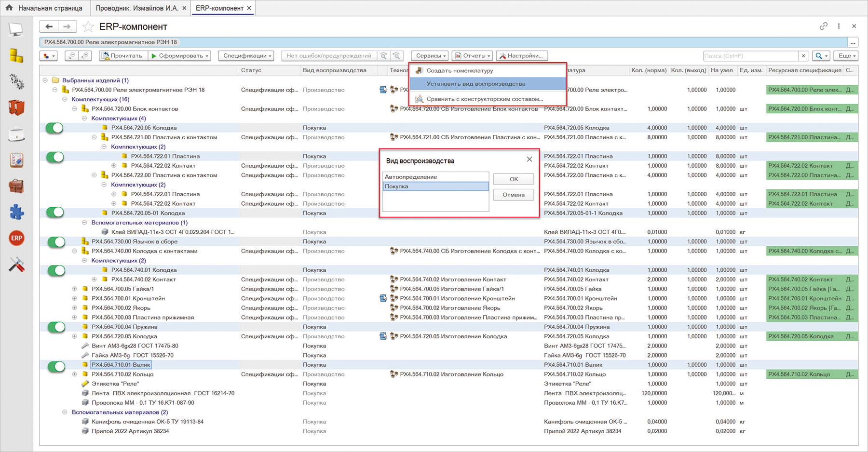
Task: Confirm with OK in Вид воспроизводства dialog
Action: tap(514, 179)
